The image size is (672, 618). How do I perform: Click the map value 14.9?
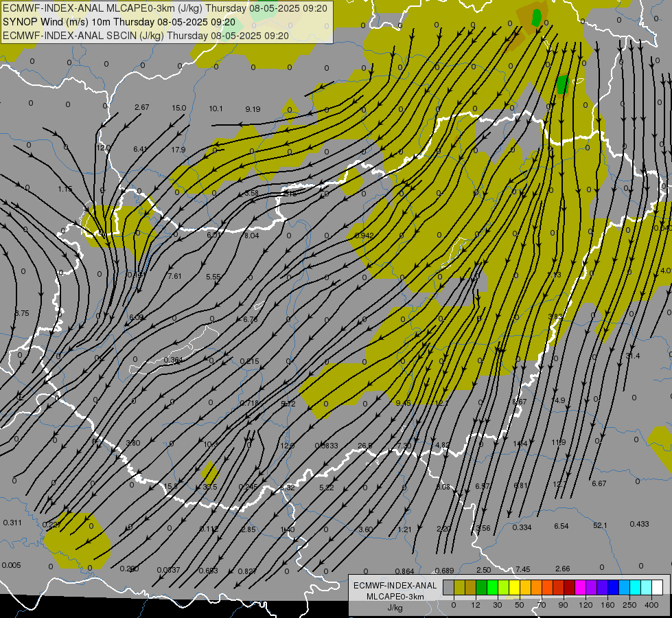pyautogui.click(x=558, y=400)
